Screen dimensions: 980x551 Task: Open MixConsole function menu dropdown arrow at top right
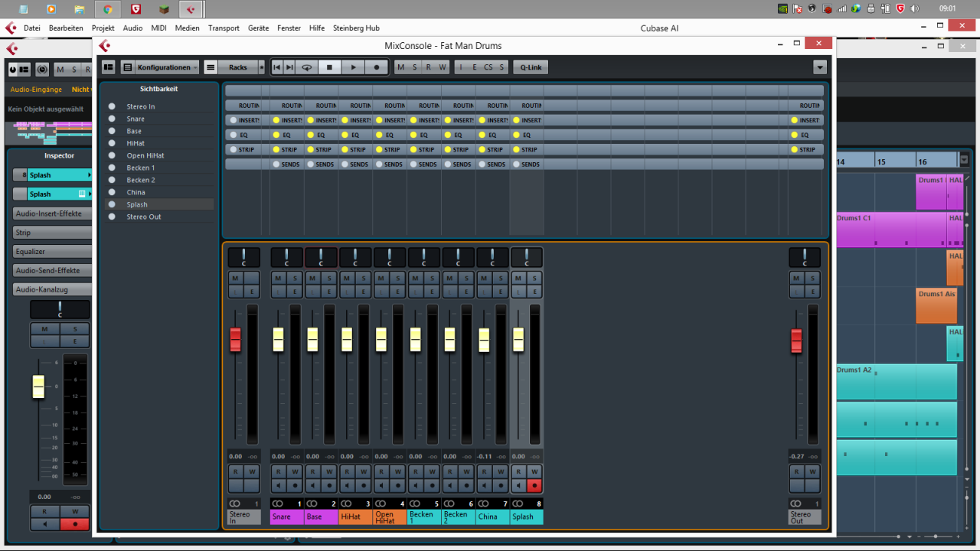pos(820,67)
